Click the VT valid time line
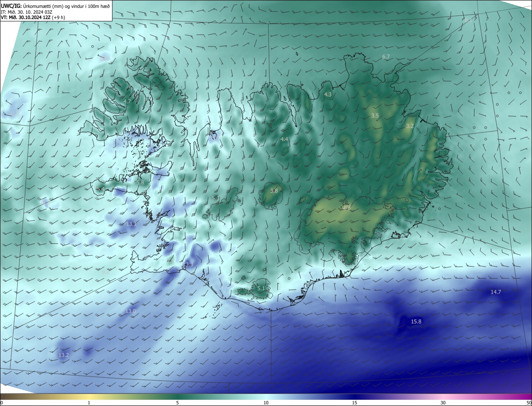Viewport: 532px width, 406px height. click(32, 17)
